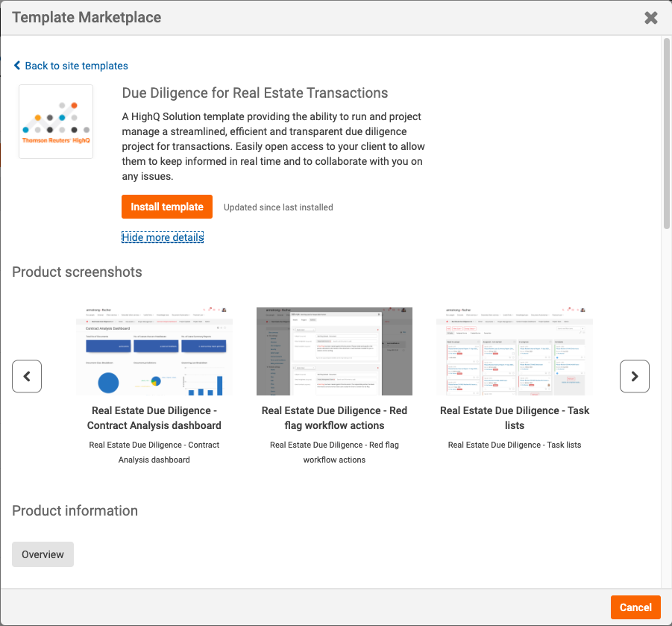Select the Overview tab under Product information
This screenshot has height=626, width=672.
43,554
